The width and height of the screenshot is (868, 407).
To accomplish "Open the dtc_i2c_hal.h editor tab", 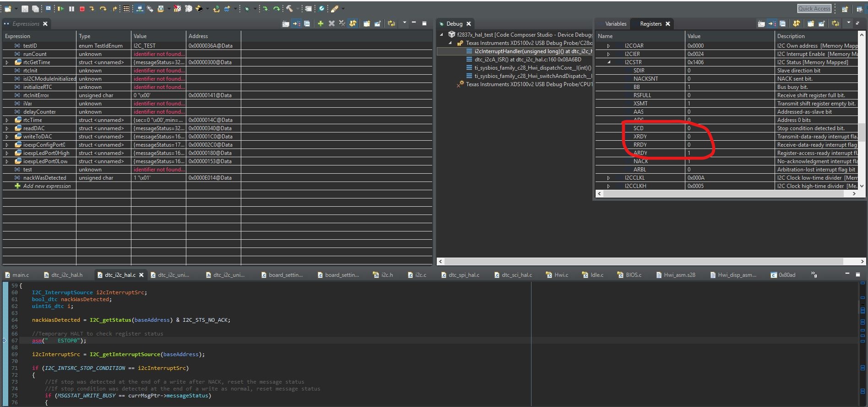I will [x=63, y=275].
